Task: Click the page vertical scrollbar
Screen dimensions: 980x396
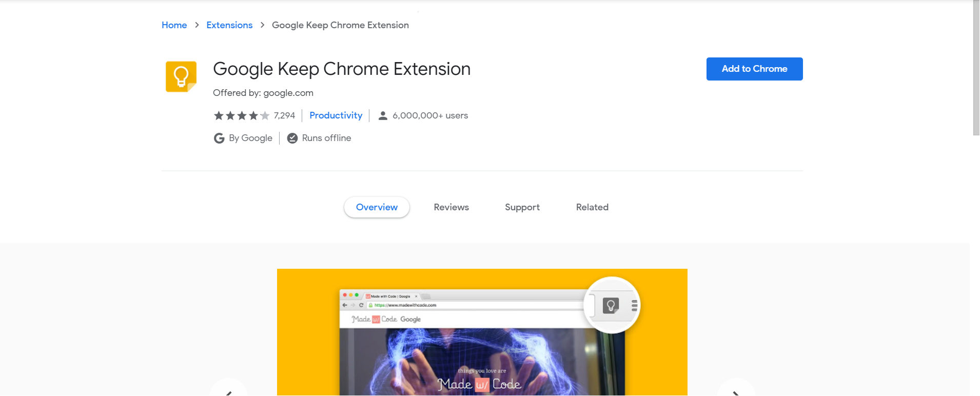Action: tap(976, 68)
